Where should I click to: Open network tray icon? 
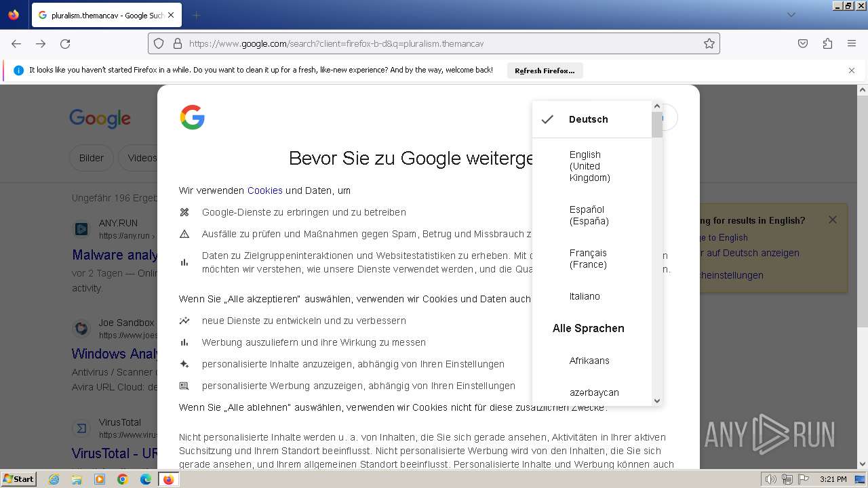pyautogui.click(x=787, y=479)
